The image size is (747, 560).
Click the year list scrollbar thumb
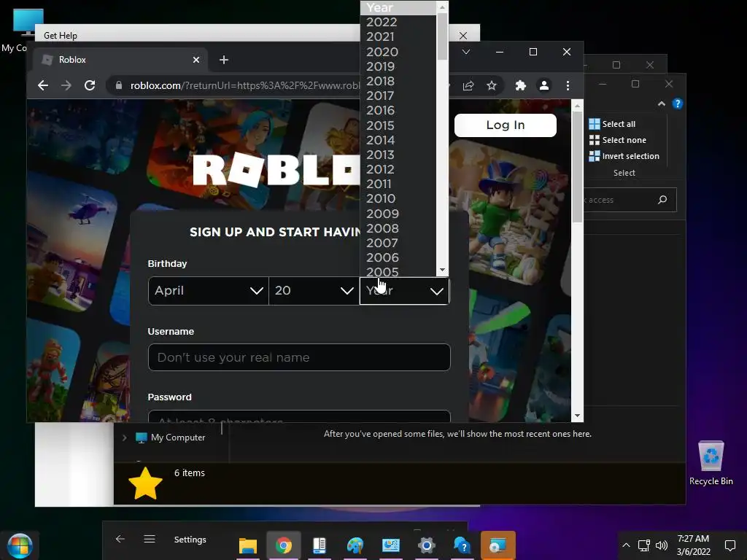pyautogui.click(x=442, y=36)
